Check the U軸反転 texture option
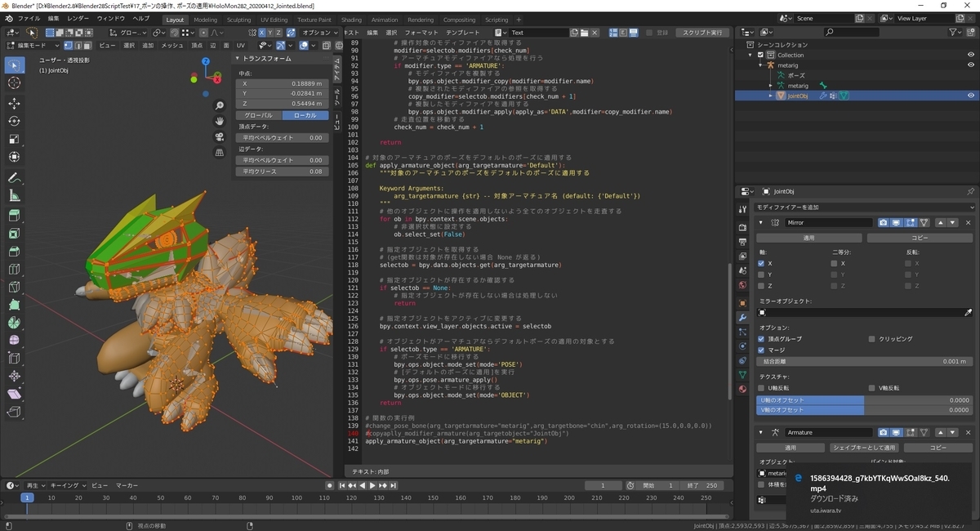Viewport: 980px width, 531px height. tap(761, 388)
